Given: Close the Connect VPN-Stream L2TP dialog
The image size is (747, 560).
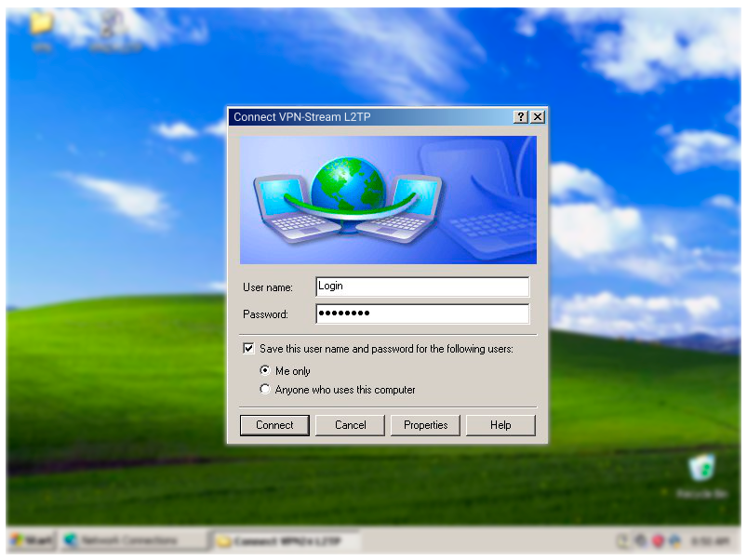Looking at the screenshot, I should (x=538, y=116).
